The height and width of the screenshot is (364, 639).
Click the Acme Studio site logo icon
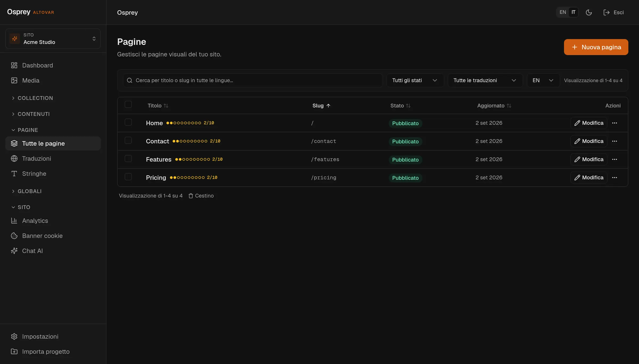tap(15, 39)
